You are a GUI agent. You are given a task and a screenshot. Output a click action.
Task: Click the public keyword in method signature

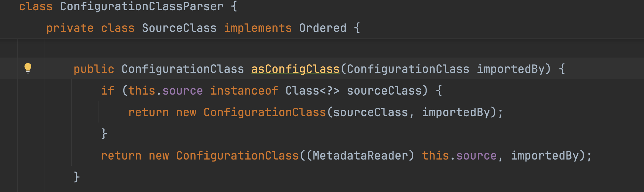pos(94,69)
